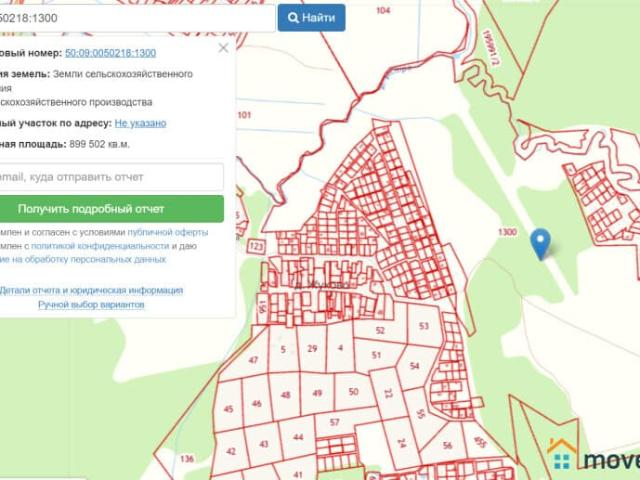Select parcel 49 on the map
The width and height of the screenshot is (640, 480).
coord(317,393)
